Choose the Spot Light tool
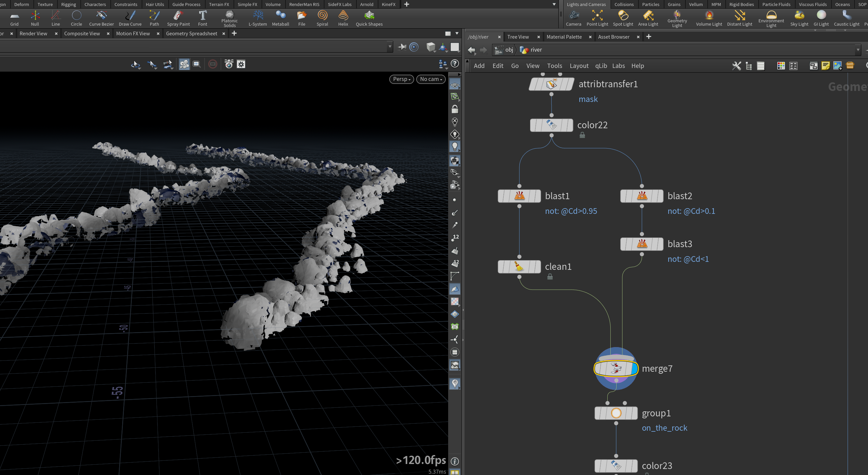Image resolution: width=868 pixels, height=475 pixels. pyautogui.click(x=623, y=18)
